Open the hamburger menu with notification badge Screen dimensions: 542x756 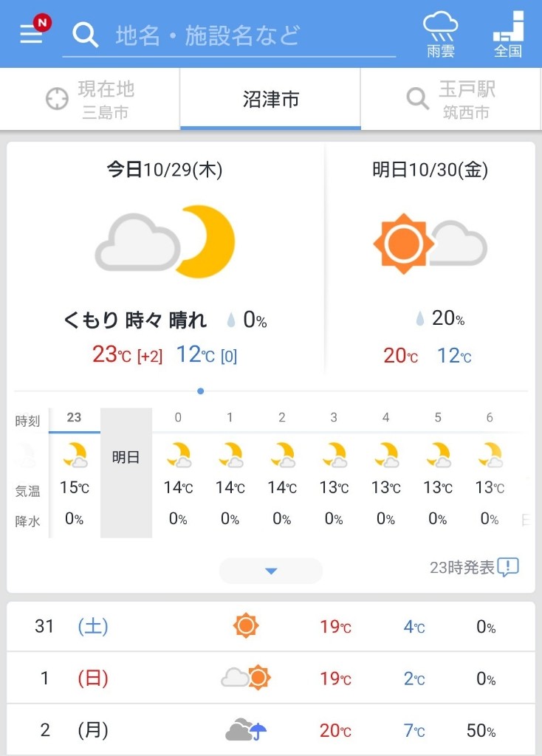click(x=34, y=32)
